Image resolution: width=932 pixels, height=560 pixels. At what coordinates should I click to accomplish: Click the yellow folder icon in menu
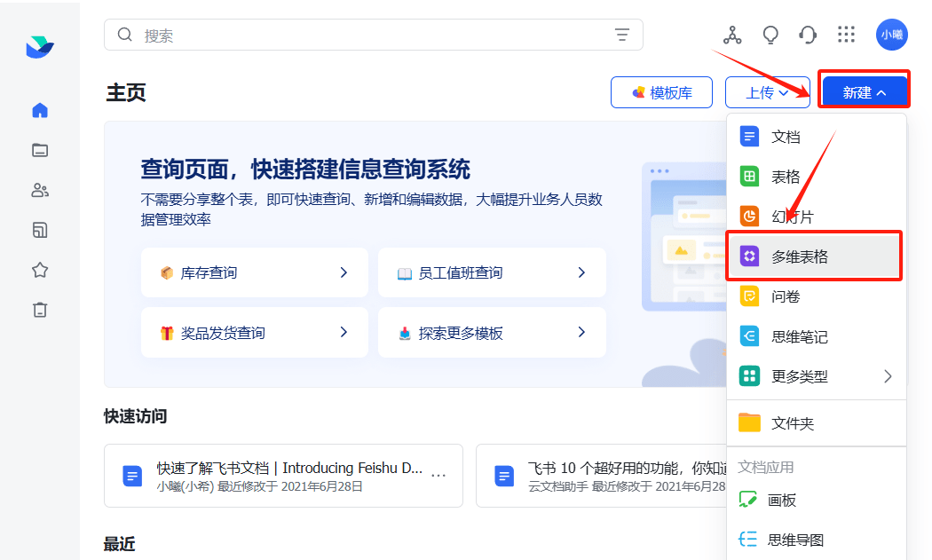(x=749, y=422)
